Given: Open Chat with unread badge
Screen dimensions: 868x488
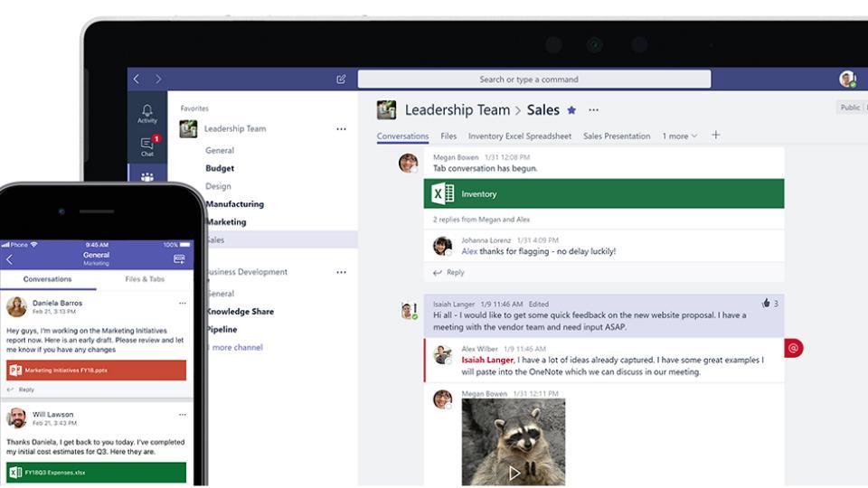Looking at the screenshot, I should [x=147, y=146].
